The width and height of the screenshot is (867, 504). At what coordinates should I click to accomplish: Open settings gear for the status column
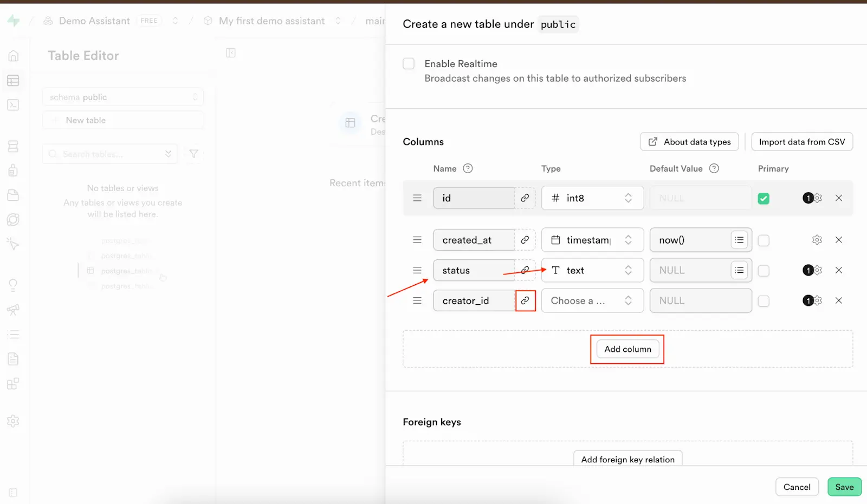818,270
